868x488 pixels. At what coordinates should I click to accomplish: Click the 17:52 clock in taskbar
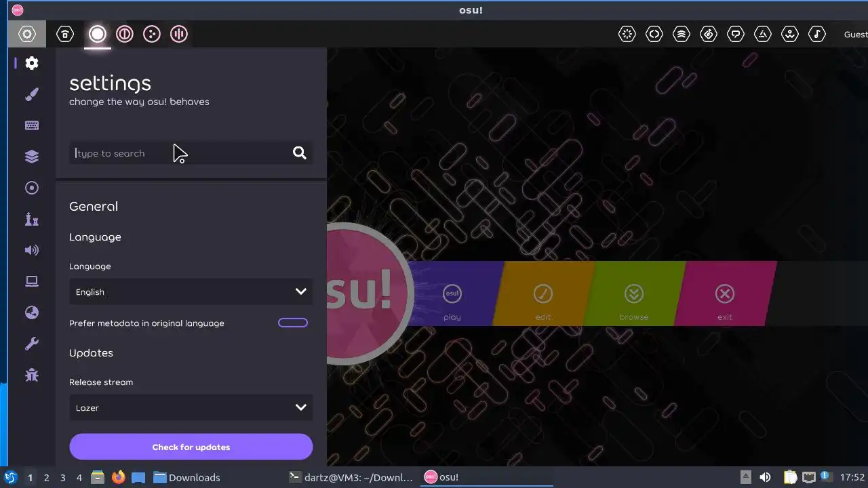852,477
